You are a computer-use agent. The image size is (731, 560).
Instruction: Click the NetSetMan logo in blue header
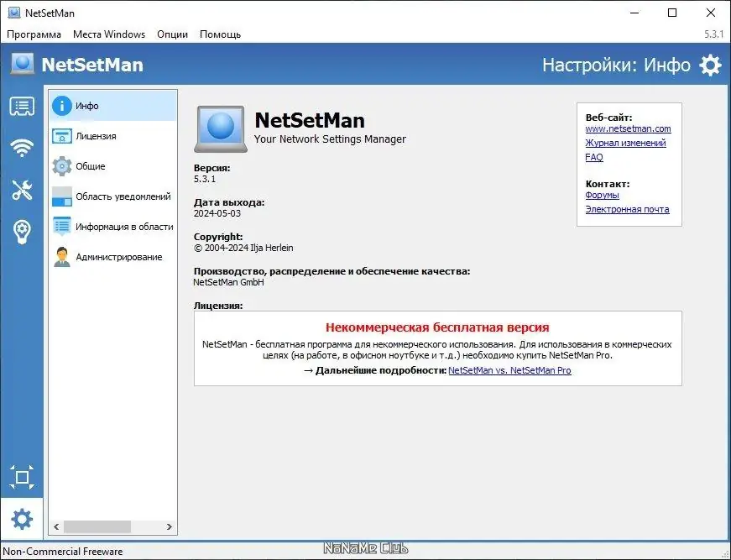coord(23,64)
